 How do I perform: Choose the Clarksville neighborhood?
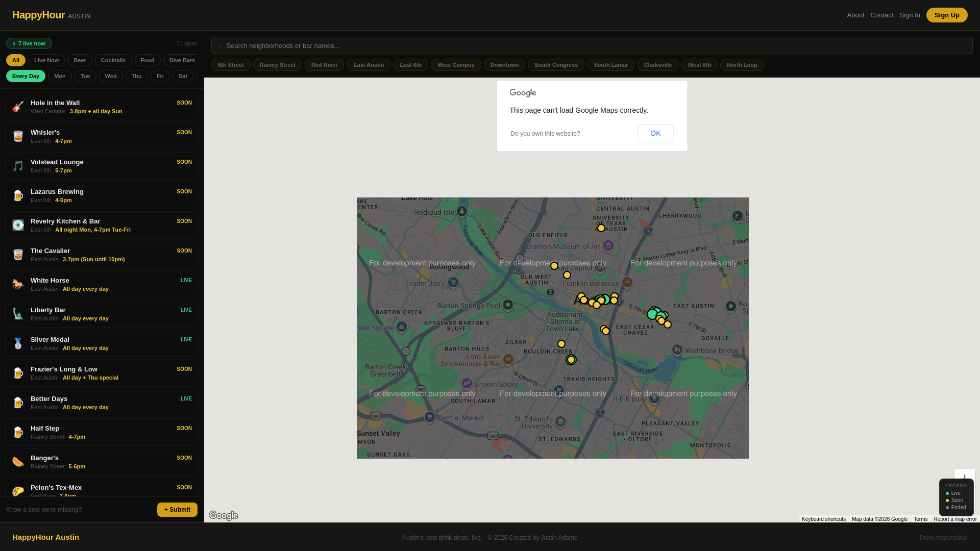pyautogui.click(x=658, y=65)
